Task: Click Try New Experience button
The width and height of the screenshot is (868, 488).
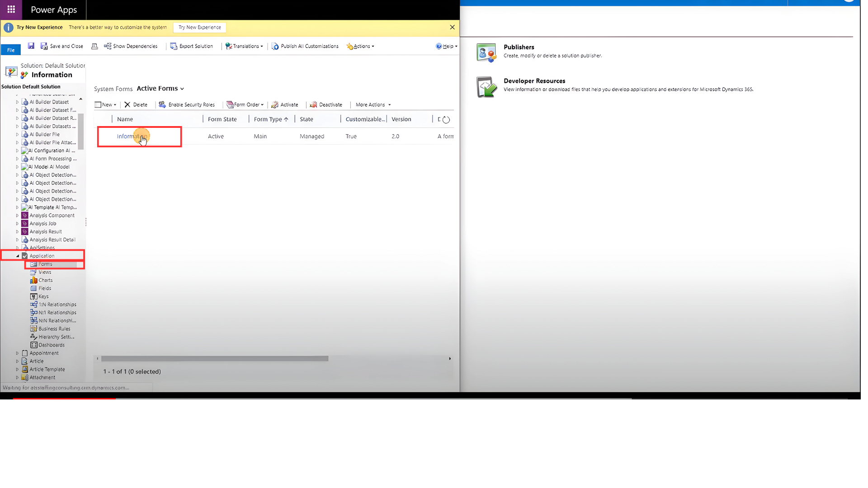Action: click(x=199, y=28)
